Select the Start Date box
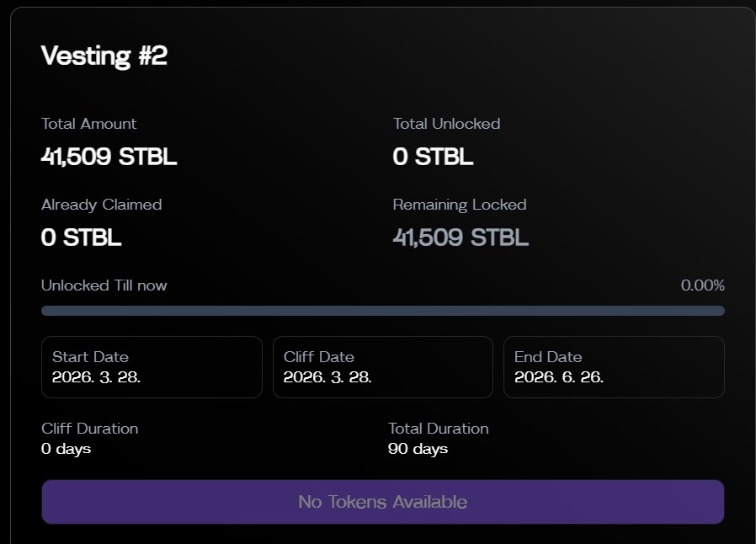Screen dimensions: 756x544 [152, 367]
